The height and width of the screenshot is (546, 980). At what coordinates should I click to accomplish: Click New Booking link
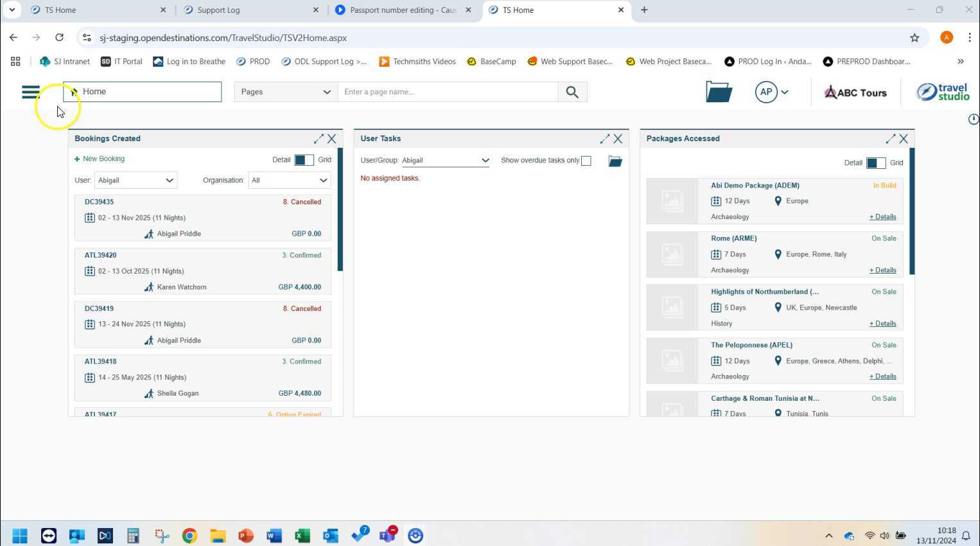coord(100,159)
